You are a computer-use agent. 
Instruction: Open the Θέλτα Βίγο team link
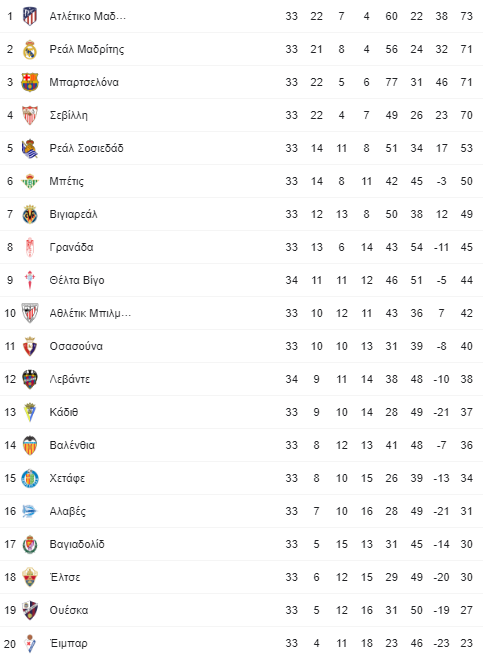pos(77,280)
